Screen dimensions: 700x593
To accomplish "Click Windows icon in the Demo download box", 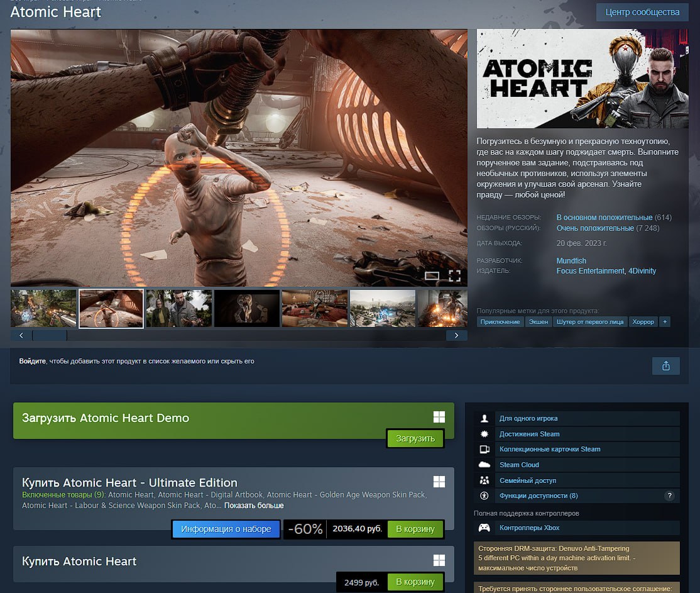I will (439, 417).
